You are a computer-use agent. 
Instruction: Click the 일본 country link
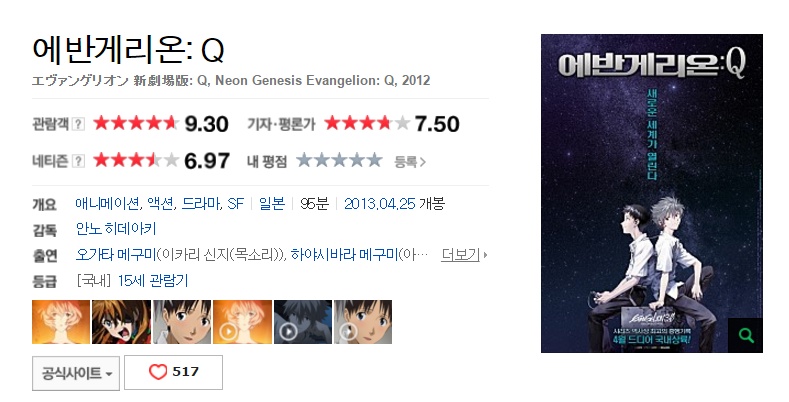pyautogui.click(x=272, y=203)
